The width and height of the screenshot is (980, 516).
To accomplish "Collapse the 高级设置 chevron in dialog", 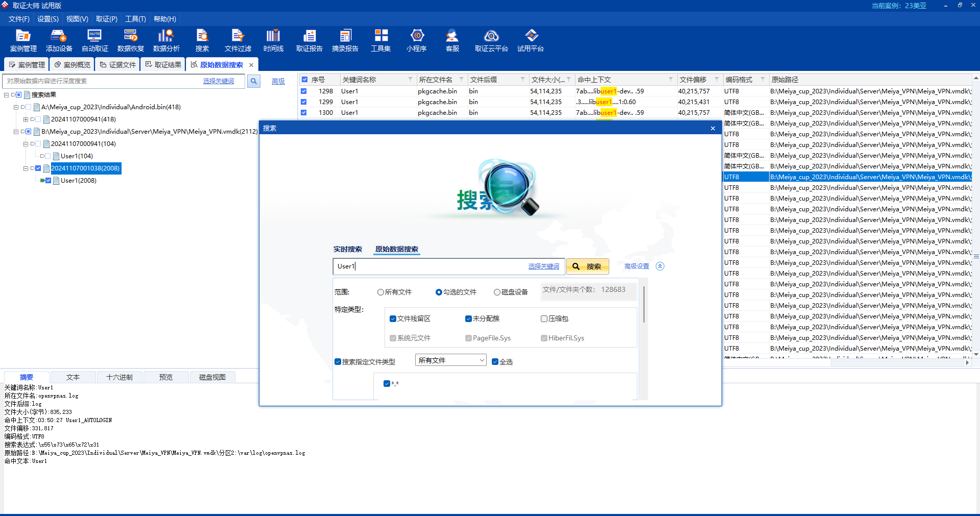I will [660, 266].
